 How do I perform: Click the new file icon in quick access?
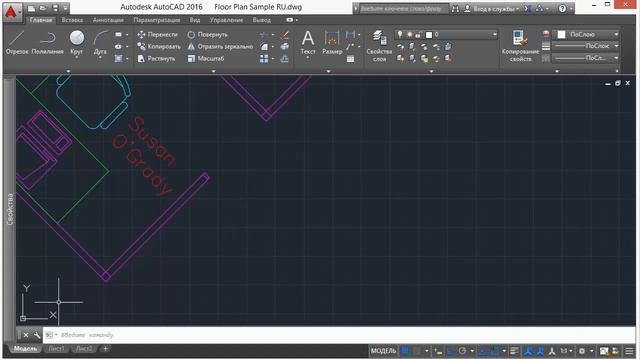click(x=31, y=8)
